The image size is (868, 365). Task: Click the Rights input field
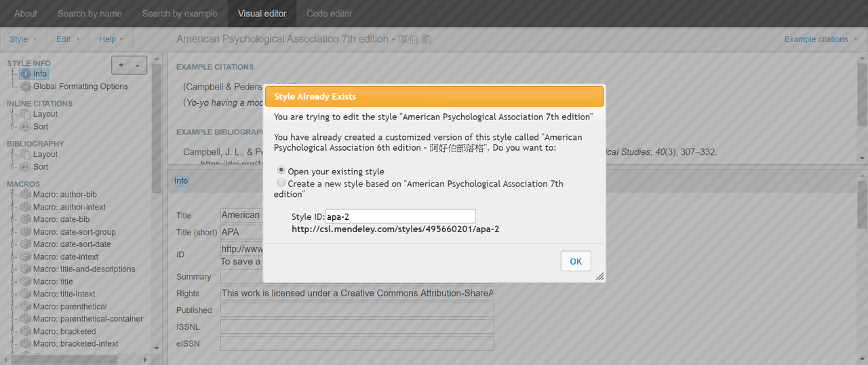pyautogui.click(x=357, y=293)
